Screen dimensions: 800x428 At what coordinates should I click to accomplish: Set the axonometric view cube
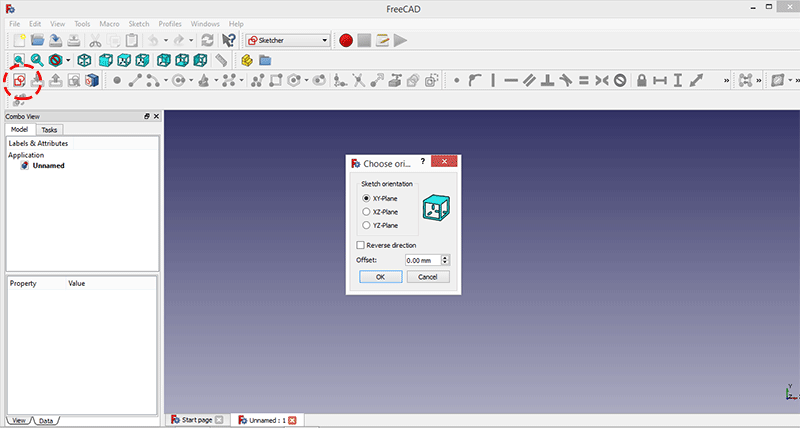point(84,60)
